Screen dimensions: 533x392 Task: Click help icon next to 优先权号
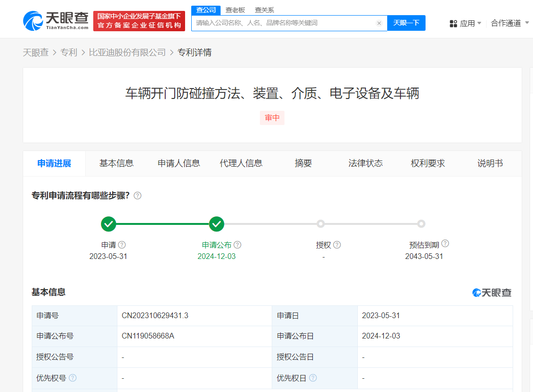(x=72, y=378)
